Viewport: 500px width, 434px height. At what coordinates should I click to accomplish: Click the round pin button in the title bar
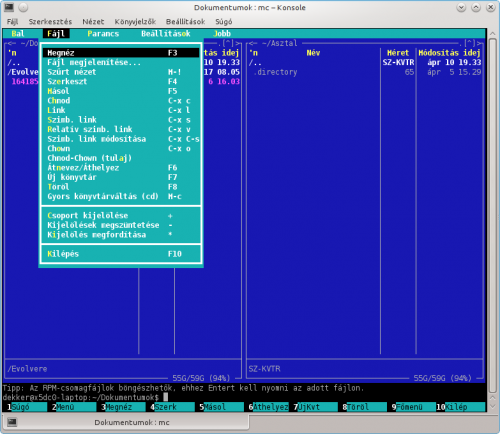point(23,7)
